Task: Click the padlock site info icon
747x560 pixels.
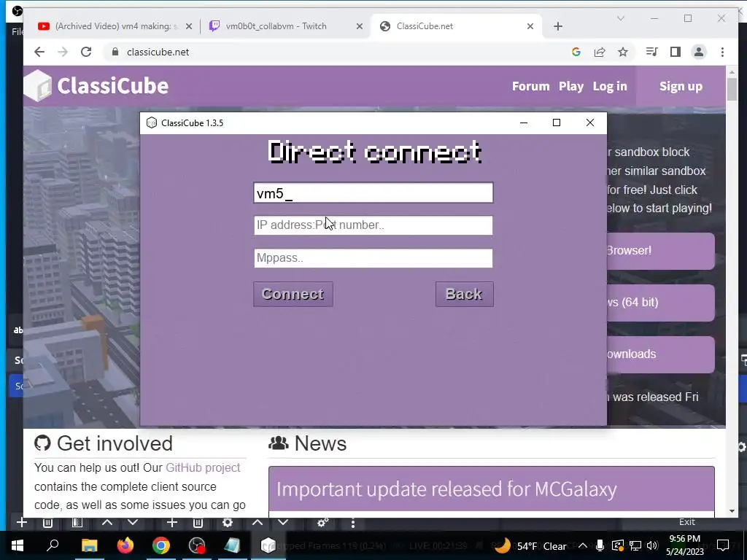Action: 115,52
